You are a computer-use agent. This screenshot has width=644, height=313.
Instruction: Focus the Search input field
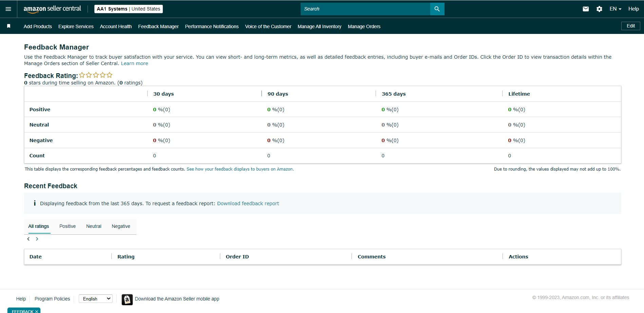pos(365,9)
